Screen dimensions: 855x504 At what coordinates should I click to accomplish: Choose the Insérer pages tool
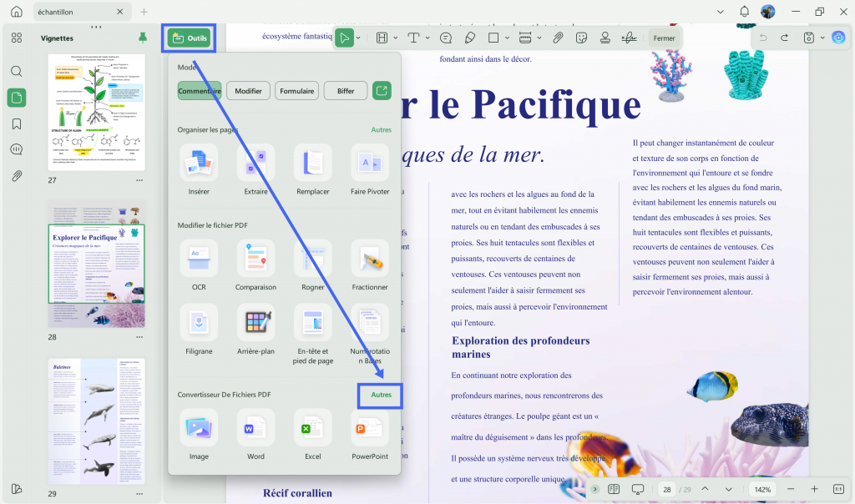199,169
